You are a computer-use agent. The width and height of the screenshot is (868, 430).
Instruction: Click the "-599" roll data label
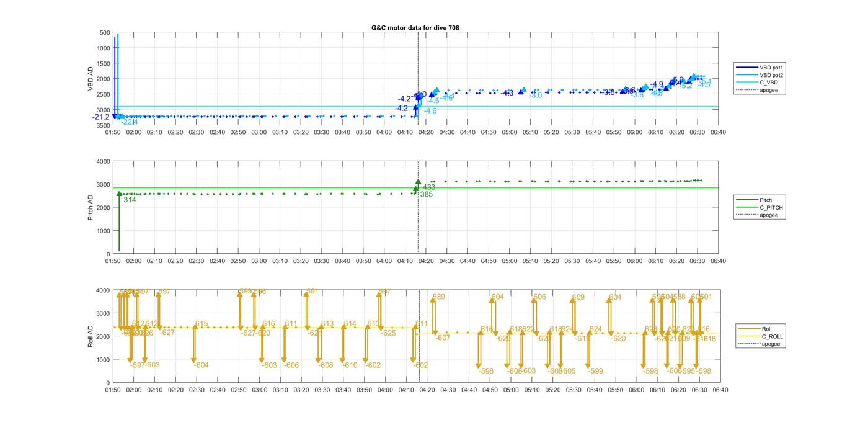(x=595, y=371)
